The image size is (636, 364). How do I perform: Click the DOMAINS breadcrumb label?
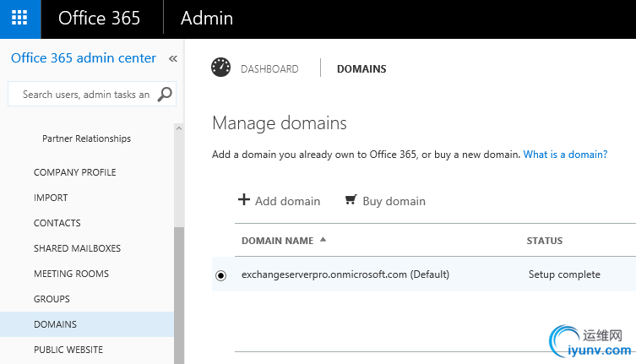[x=361, y=69]
